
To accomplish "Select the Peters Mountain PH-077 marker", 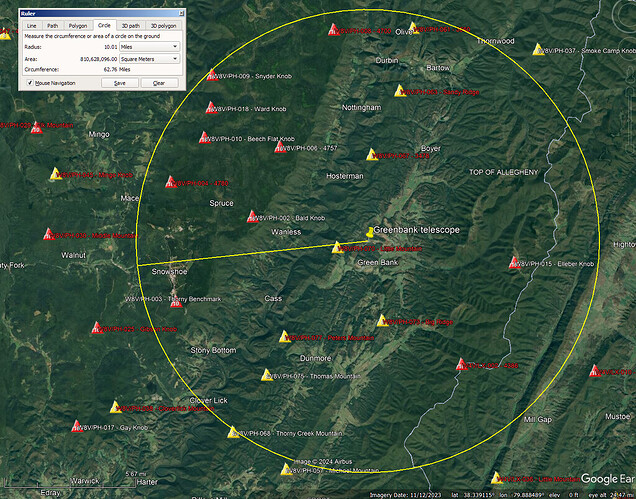I will click(285, 337).
